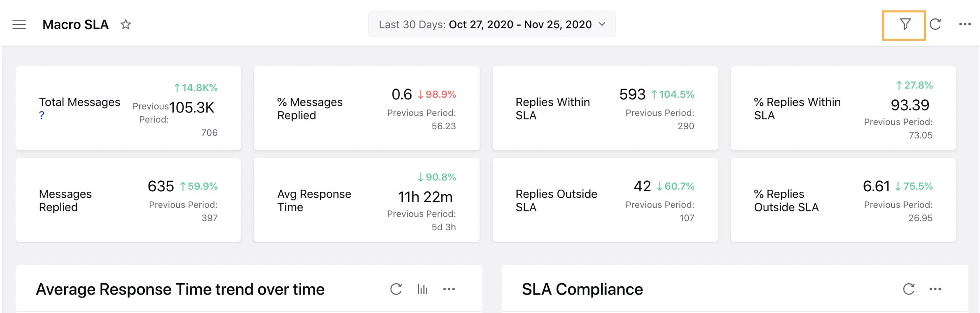Click the Messages Replied card label
Image resolution: width=980 pixels, height=313 pixels.
point(65,201)
